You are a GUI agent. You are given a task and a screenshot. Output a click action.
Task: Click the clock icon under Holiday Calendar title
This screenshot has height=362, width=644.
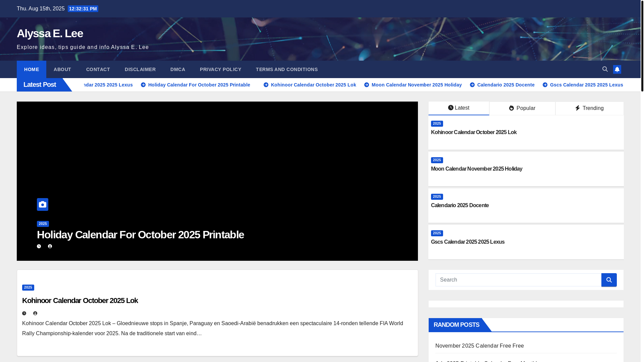click(x=39, y=246)
